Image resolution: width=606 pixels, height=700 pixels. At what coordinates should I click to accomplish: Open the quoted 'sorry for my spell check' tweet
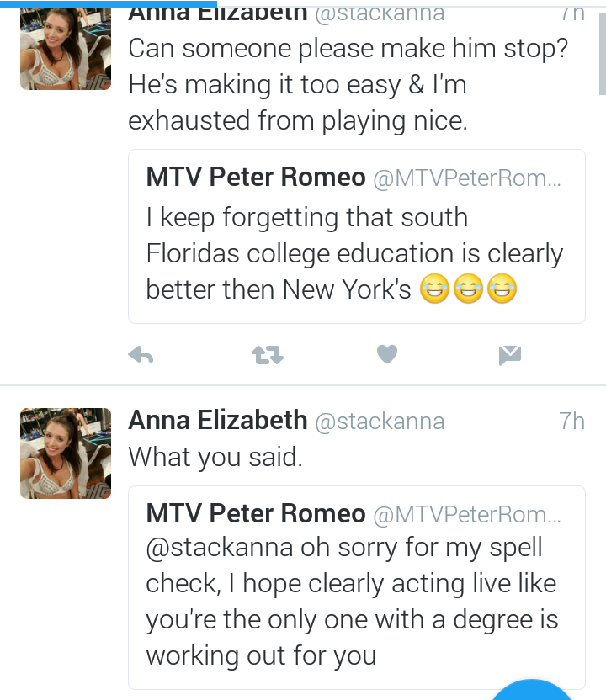tap(356, 587)
